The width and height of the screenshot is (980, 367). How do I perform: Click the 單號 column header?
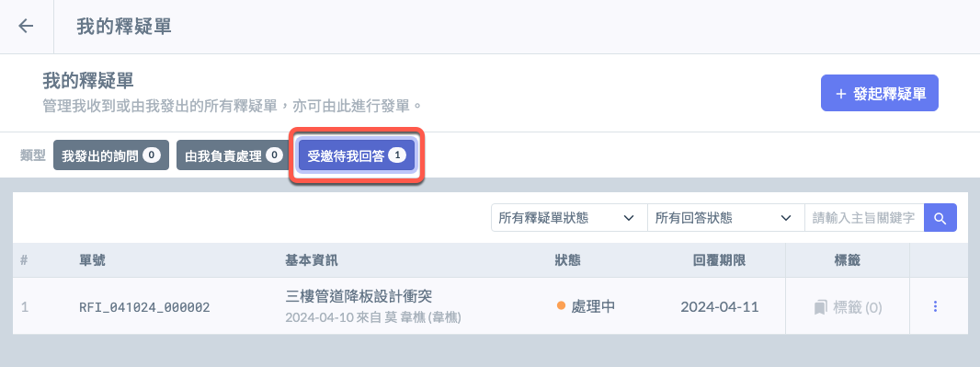tap(92, 260)
